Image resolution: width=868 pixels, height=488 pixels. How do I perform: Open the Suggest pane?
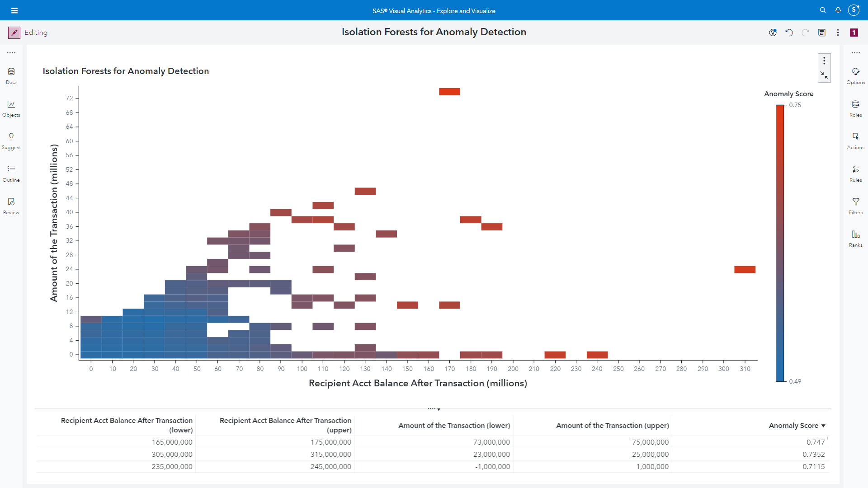11,141
